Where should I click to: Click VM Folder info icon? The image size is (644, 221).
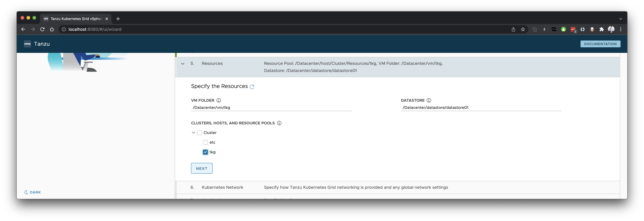coord(219,100)
